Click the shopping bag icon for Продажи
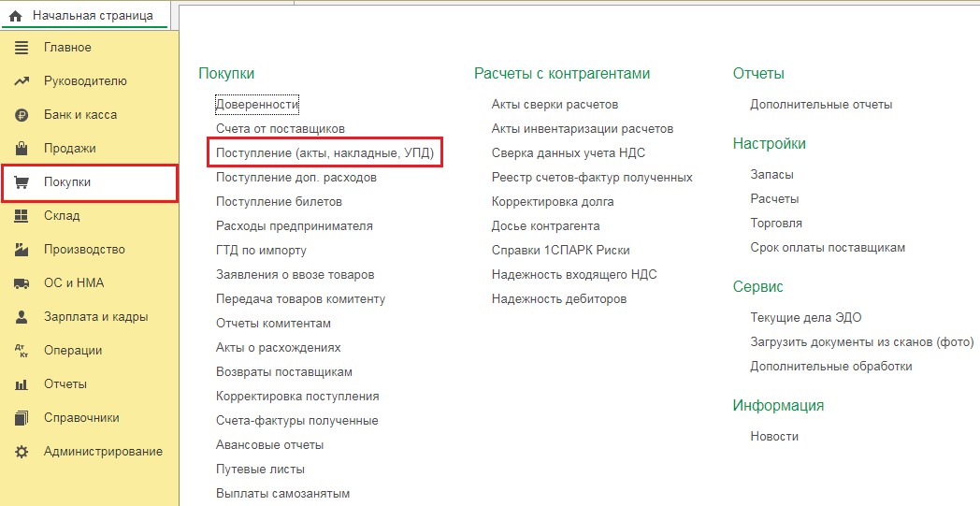This screenshot has width=980, height=506. coord(22,148)
